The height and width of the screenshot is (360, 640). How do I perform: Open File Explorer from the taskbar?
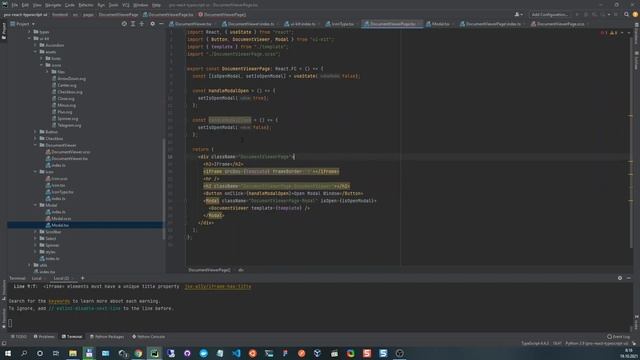73,353
